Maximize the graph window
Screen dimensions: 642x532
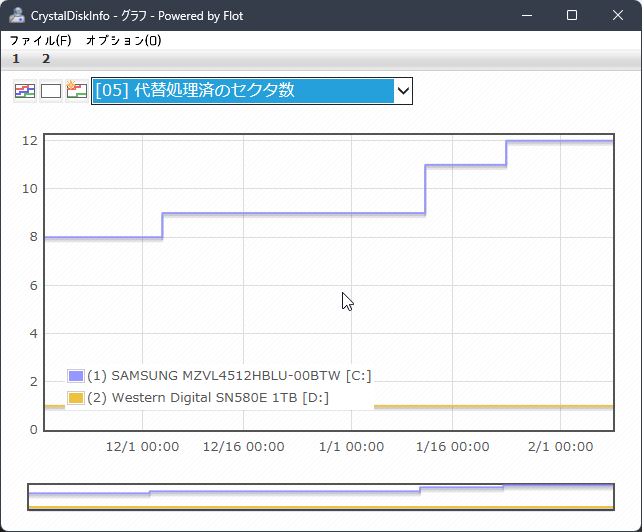[572, 16]
